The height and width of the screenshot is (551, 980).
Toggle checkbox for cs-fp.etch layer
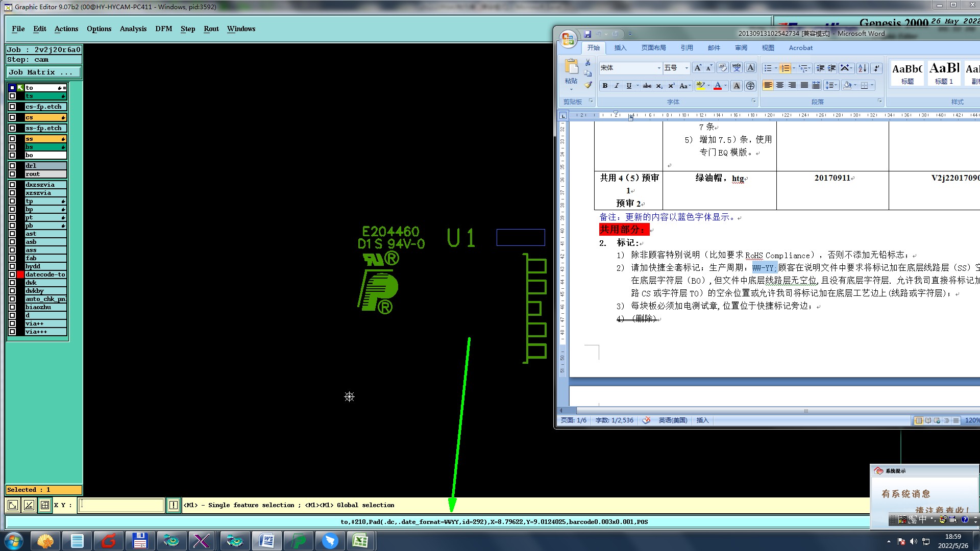[12, 107]
